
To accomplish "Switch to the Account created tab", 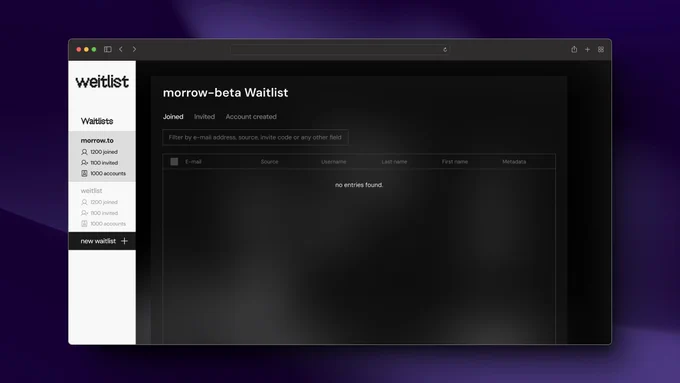I will pyautogui.click(x=251, y=117).
